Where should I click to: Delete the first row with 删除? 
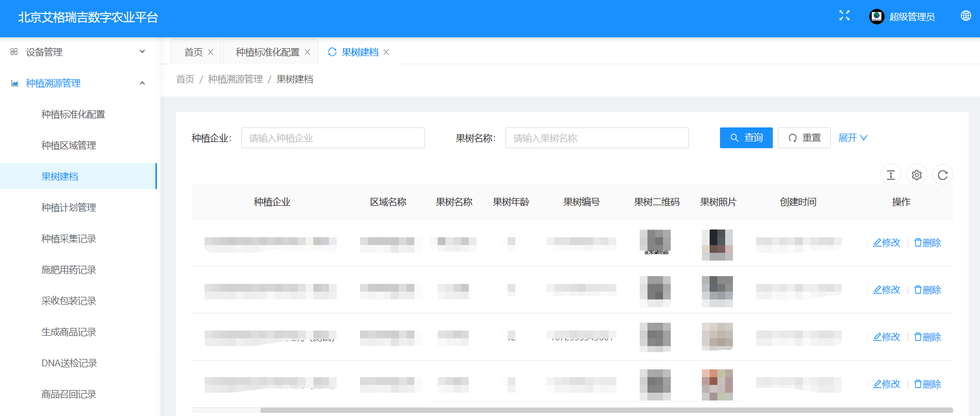[928, 242]
